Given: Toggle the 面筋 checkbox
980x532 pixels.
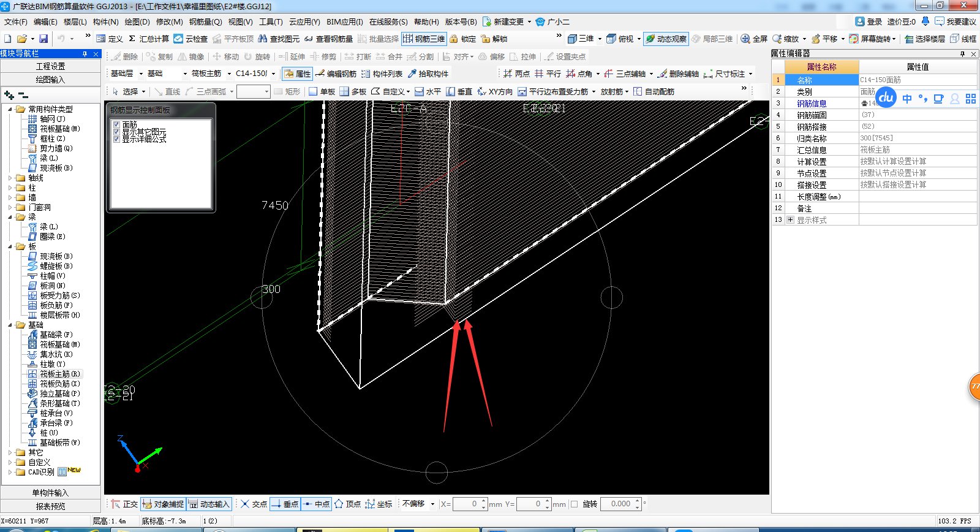Looking at the screenshot, I should [116, 124].
